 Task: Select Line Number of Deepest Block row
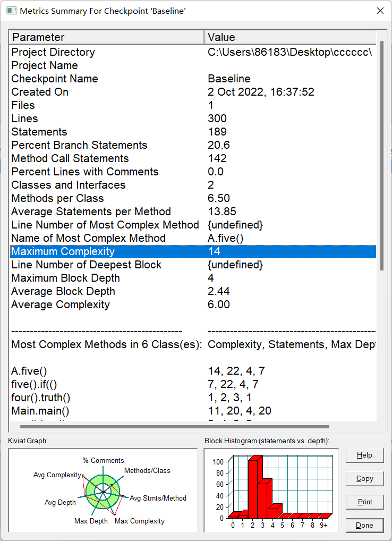[x=193, y=265]
